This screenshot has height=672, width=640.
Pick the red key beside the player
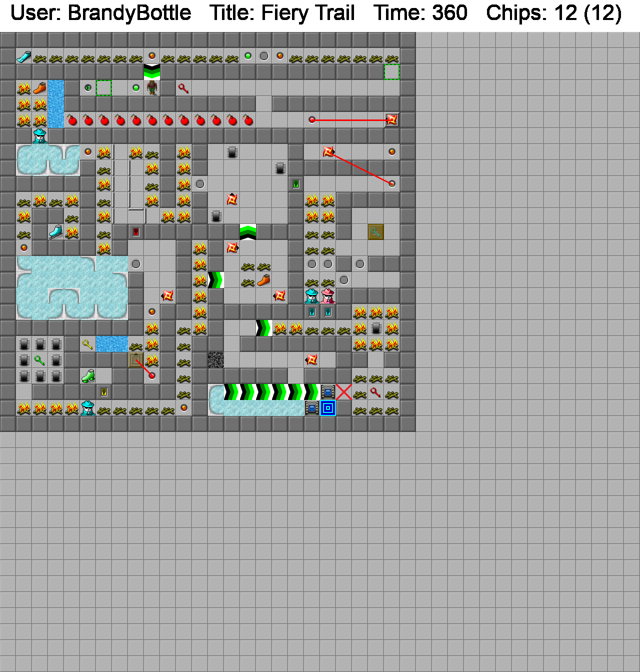184,88
